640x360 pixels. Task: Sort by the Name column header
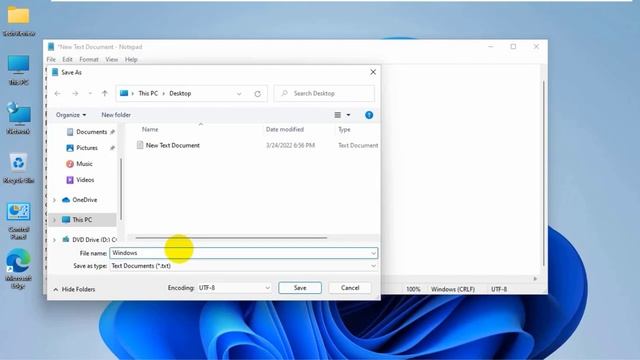(x=150, y=129)
